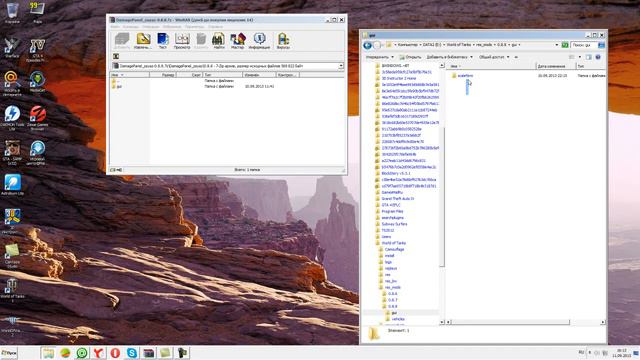Screen dimensions: 640x360
Task: Sort by Size column in WinRAR
Action: point(164,75)
